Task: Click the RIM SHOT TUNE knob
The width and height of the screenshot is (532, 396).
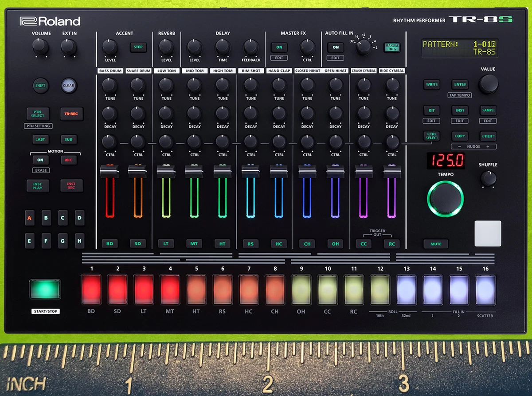Action: click(251, 85)
